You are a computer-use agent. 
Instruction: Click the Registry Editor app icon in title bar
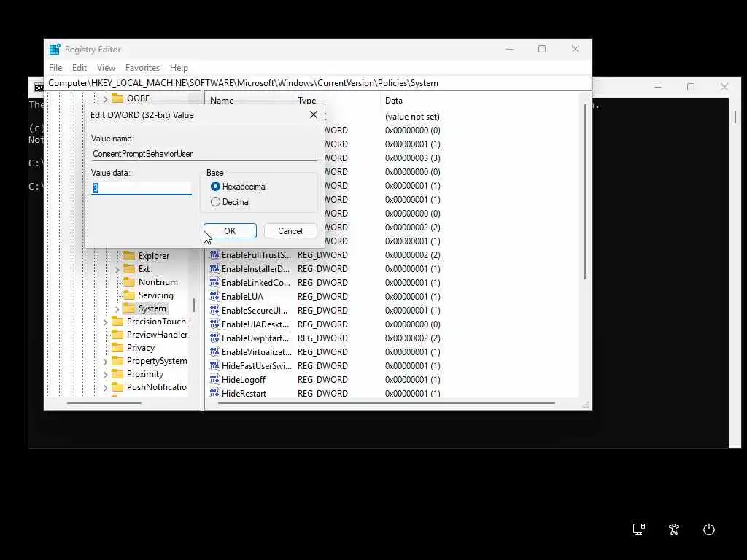click(x=55, y=49)
